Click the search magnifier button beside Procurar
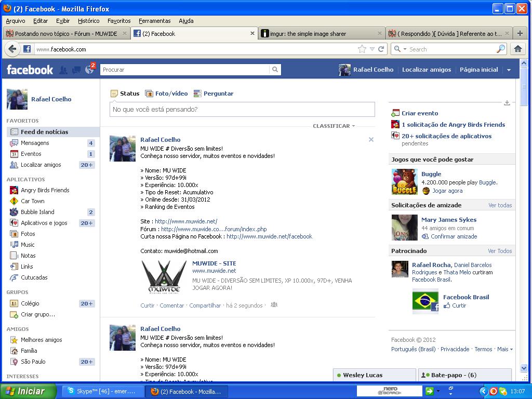This screenshot has width=532, height=399. (275, 70)
